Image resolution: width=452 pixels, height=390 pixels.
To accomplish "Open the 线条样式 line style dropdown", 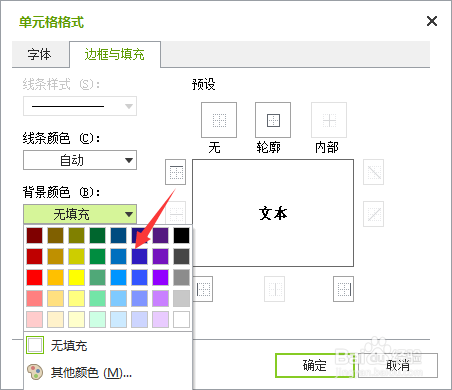I will click(80, 106).
